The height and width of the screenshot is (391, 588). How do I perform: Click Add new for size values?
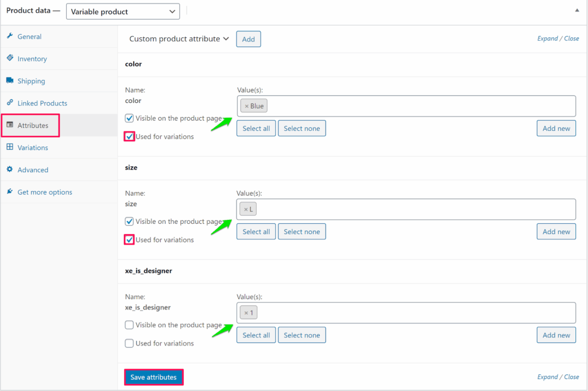click(556, 232)
